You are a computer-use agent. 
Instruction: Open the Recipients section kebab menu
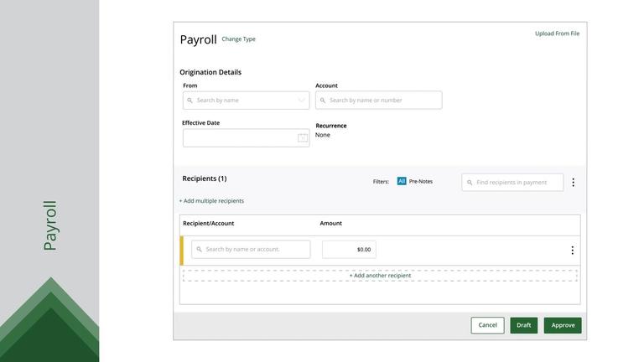click(573, 182)
